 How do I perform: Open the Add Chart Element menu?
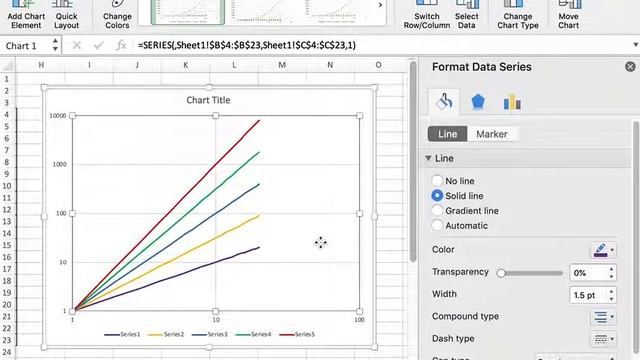(26, 15)
